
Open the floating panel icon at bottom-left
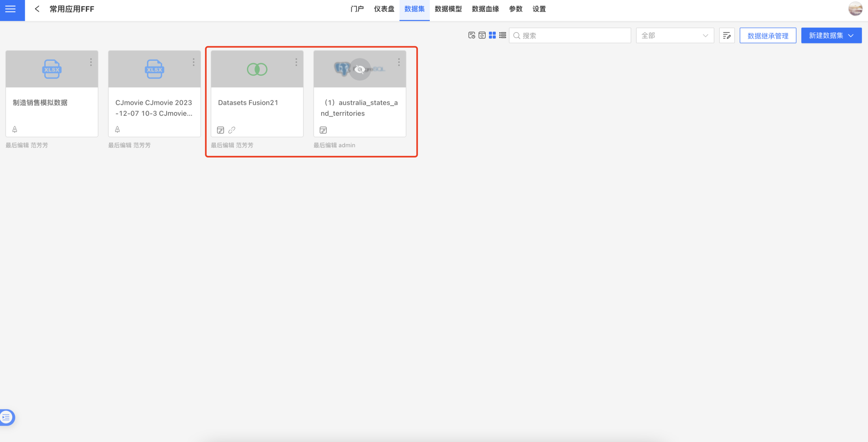[7, 417]
